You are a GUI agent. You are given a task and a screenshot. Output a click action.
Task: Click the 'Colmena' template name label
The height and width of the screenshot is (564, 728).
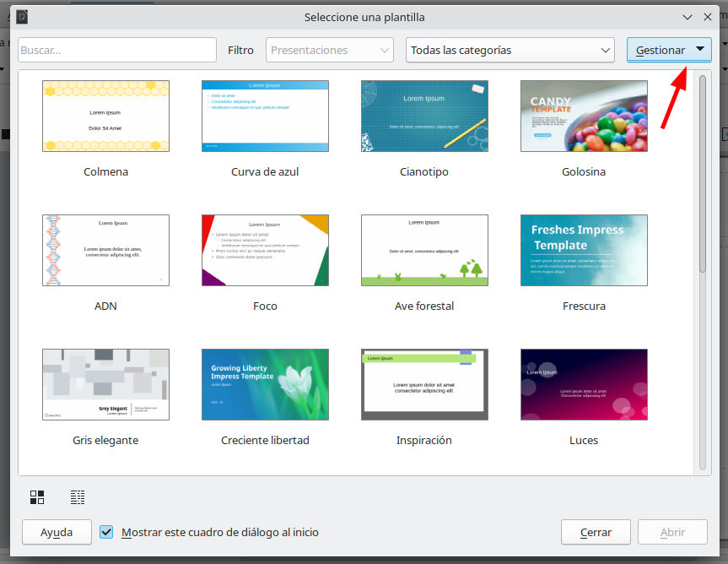click(105, 172)
